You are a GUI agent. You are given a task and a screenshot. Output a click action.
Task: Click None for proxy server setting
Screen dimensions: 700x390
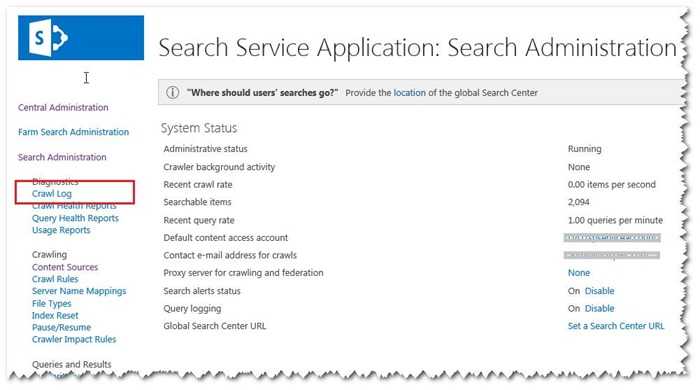(579, 273)
